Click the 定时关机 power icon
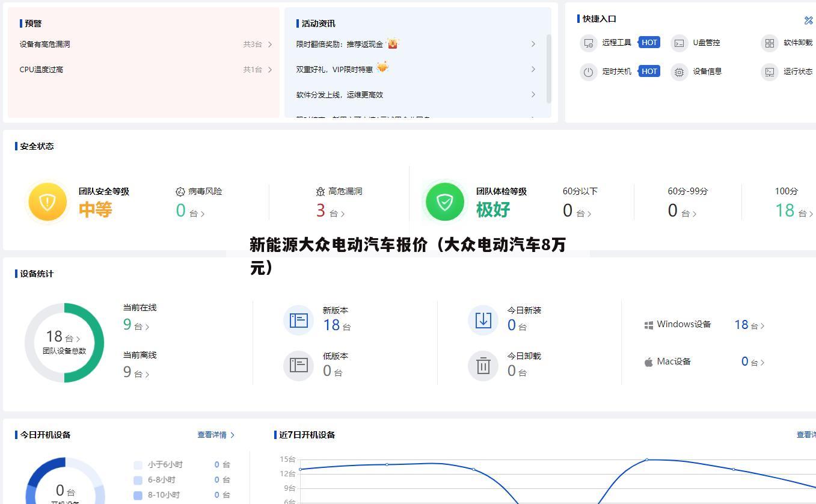Viewport: 816px width, 504px height. (588, 72)
